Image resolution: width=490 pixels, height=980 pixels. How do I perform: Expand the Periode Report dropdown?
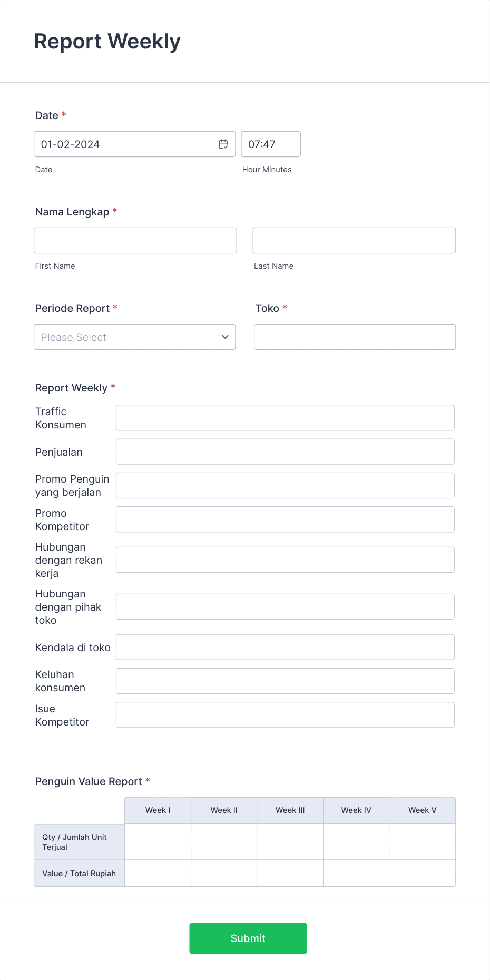tap(134, 337)
